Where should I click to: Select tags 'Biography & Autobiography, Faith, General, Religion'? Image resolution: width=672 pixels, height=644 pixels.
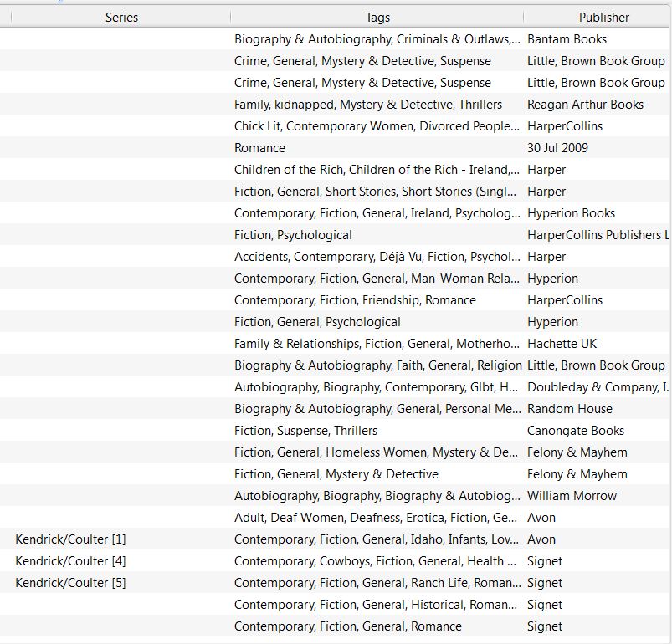[x=378, y=365]
